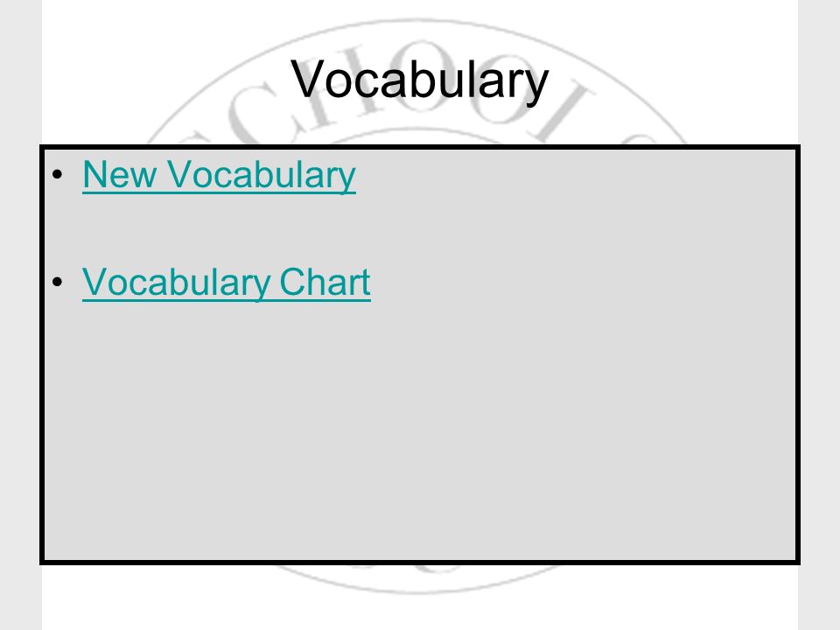The width and height of the screenshot is (840, 630).
Task: Open the New Vocabulary link
Action: (x=219, y=175)
